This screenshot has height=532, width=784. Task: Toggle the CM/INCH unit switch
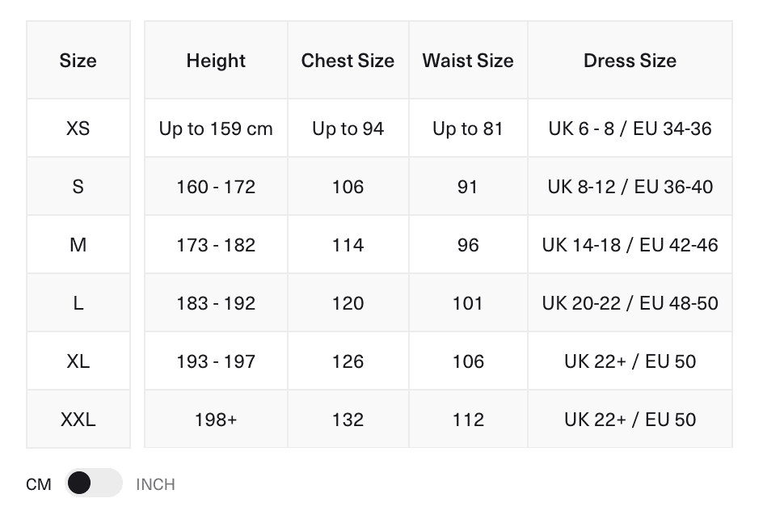click(94, 483)
